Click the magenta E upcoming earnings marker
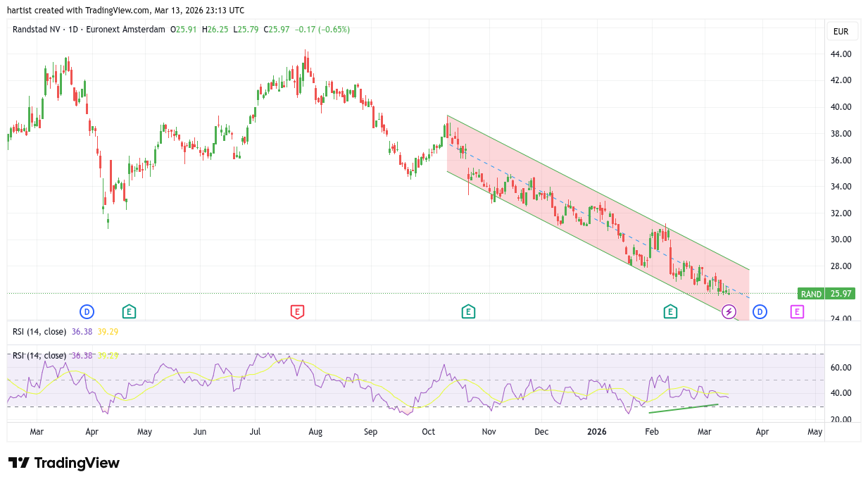 [x=797, y=311]
